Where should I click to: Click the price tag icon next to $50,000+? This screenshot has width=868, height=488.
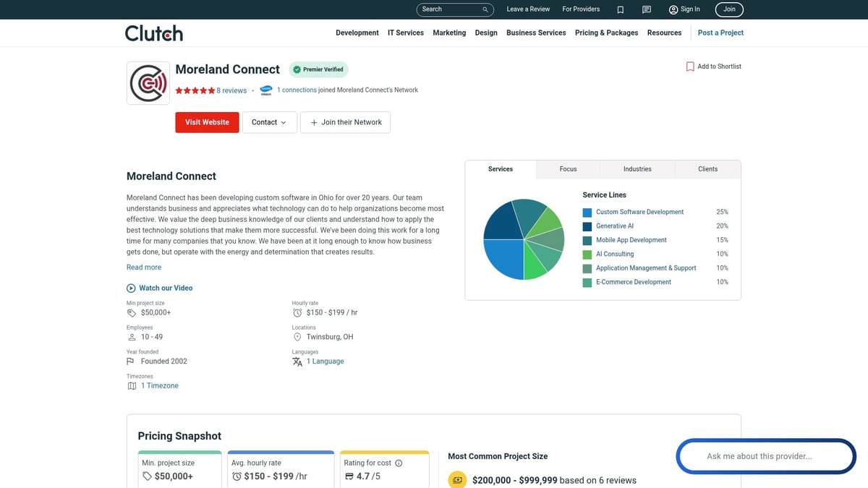(132, 313)
